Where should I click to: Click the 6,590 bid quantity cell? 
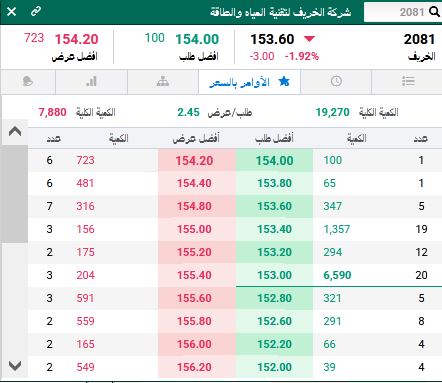(337, 275)
